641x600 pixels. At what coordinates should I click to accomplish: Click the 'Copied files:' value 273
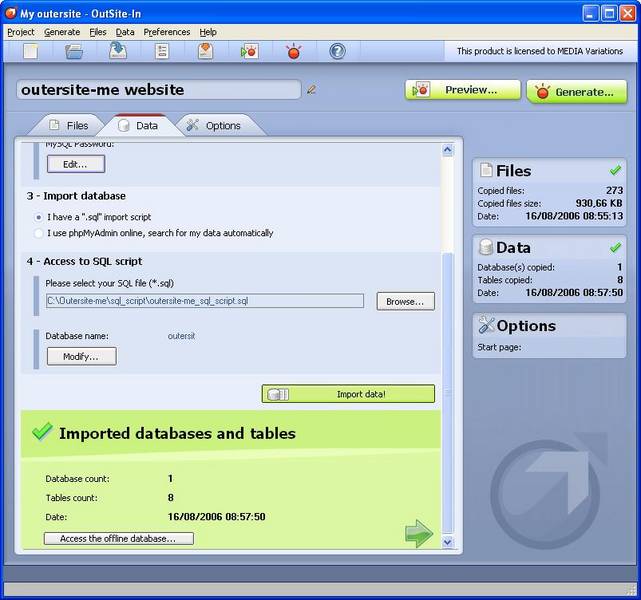tap(614, 190)
